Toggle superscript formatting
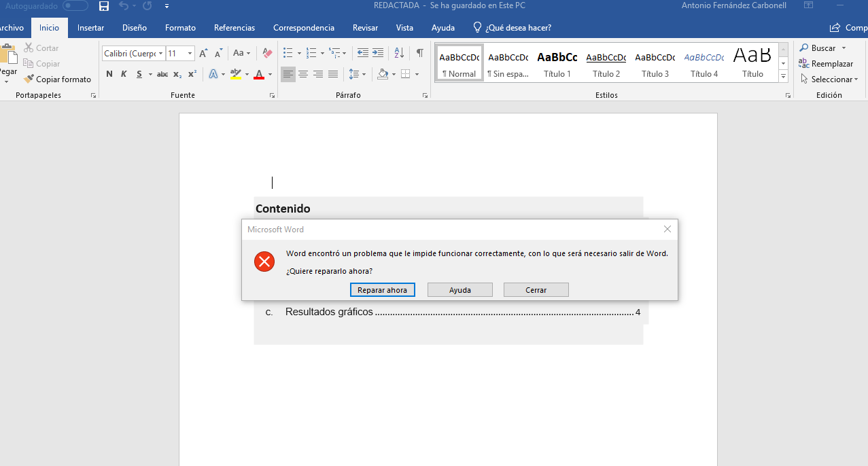The height and width of the screenshot is (466, 868). pos(192,74)
